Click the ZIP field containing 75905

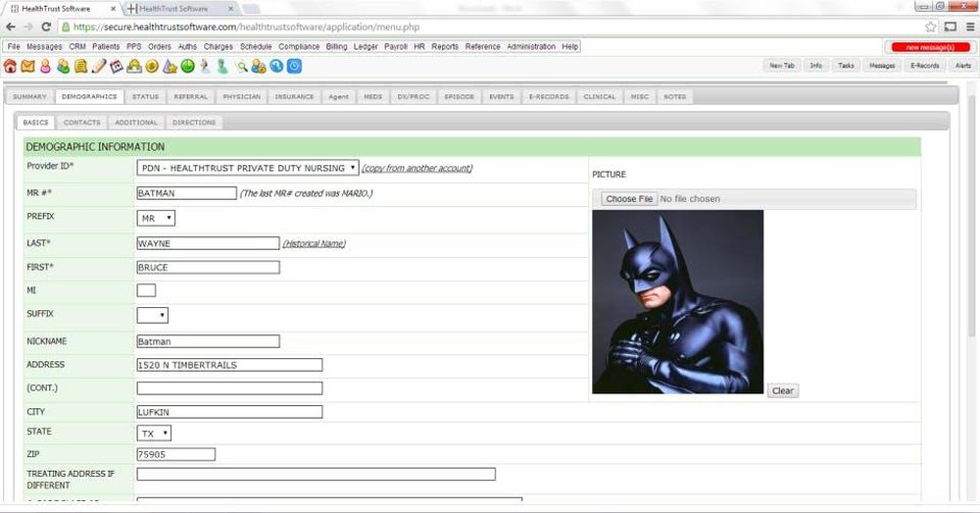pyautogui.click(x=176, y=454)
